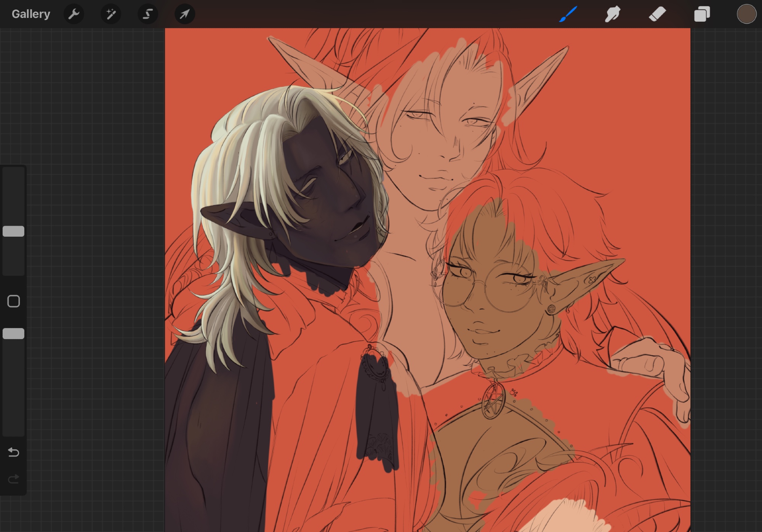Select the Brush tool
Screen dimensions: 762x532
(x=568, y=14)
